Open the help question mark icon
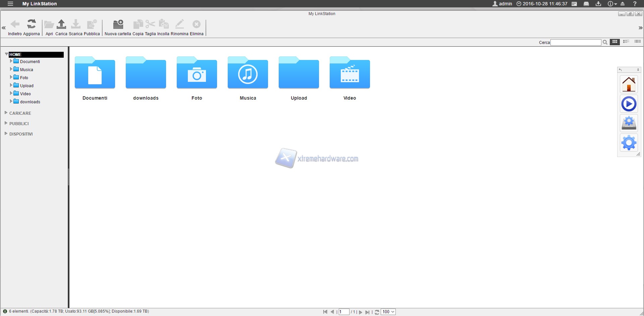Image resolution: width=644 pixels, height=316 pixels. pyautogui.click(x=635, y=4)
